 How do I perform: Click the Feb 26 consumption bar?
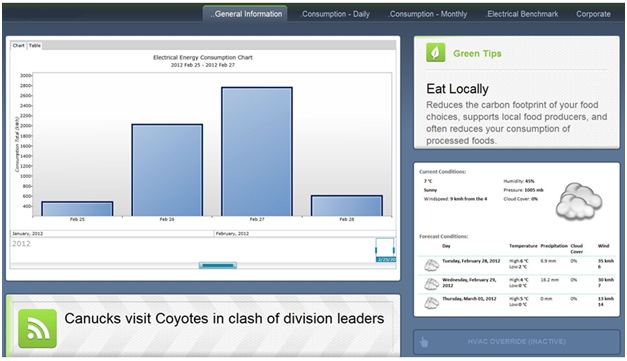point(167,170)
